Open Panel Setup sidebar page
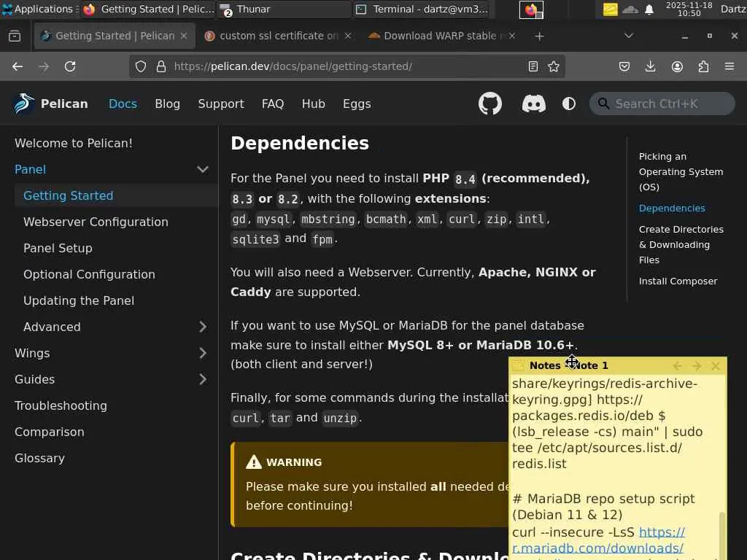The height and width of the screenshot is (560, 747). [x=58, y=248]
